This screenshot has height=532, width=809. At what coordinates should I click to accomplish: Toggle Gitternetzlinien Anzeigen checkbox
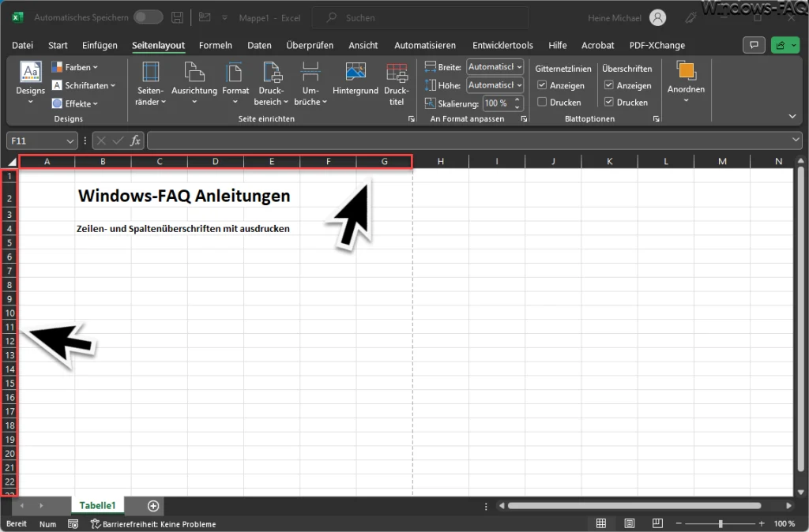pyautogui.click(x=542, y=85)
